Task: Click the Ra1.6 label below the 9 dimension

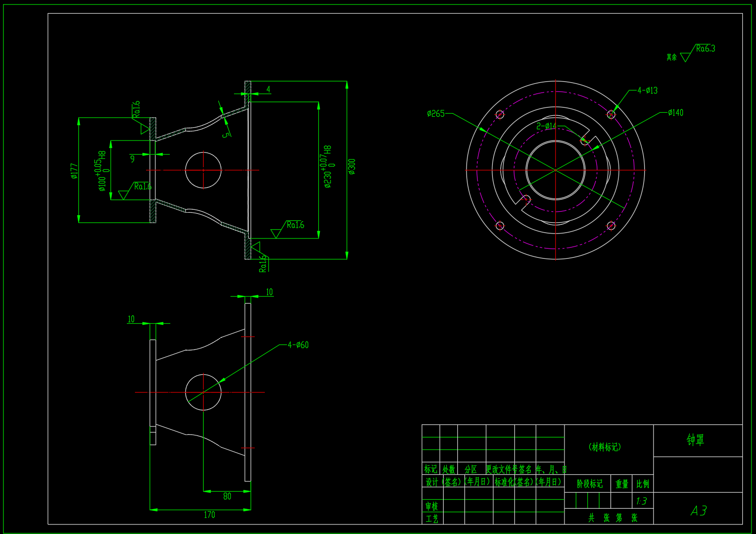Action: [x=143, y=187]
